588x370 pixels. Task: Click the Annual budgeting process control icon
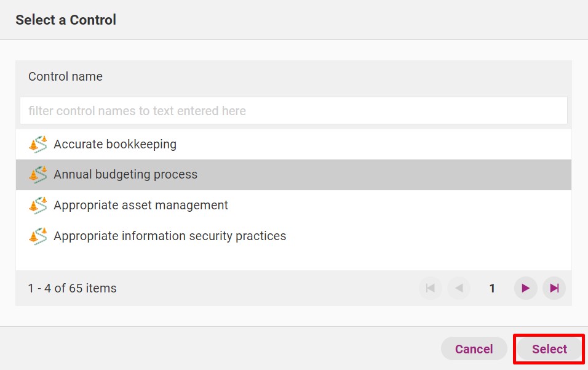coord(38,175)
